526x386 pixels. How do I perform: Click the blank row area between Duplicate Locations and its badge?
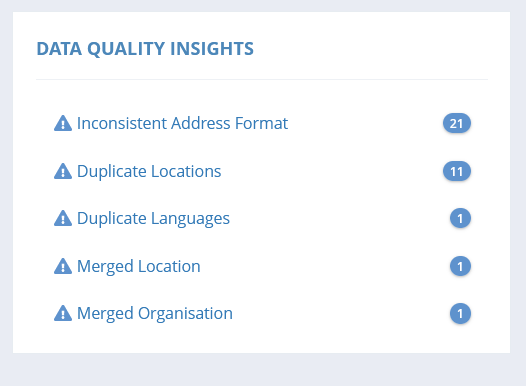(332, 171)
